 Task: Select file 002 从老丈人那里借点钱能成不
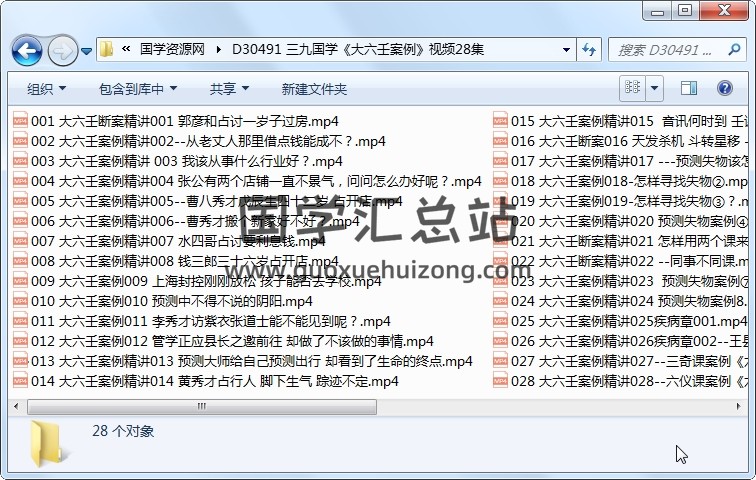[x=200, y=141]
